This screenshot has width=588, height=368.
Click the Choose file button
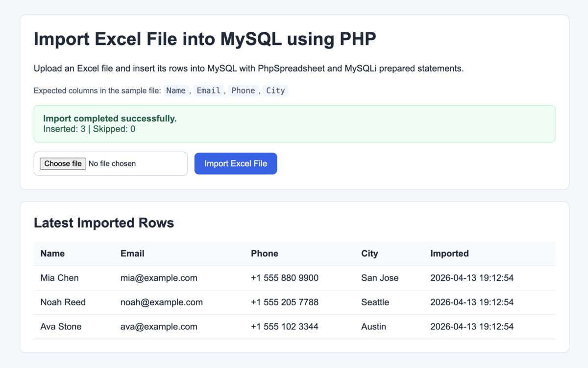click(x=63, y=163)
